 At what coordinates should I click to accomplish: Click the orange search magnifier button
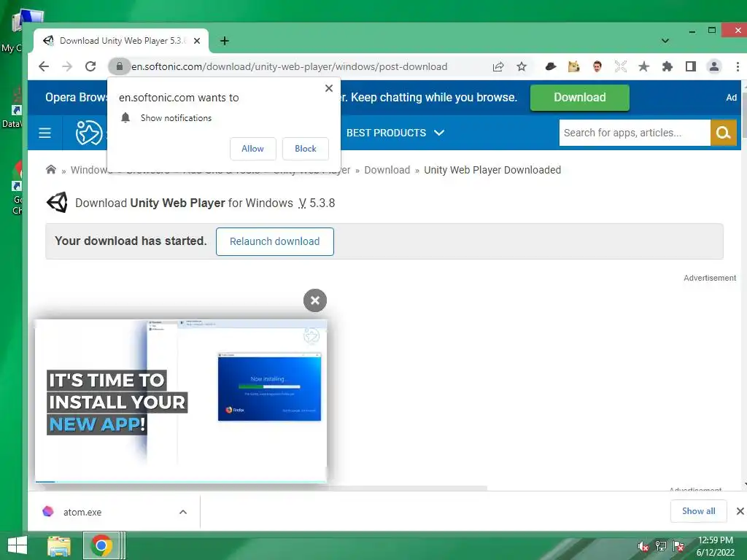723,133
